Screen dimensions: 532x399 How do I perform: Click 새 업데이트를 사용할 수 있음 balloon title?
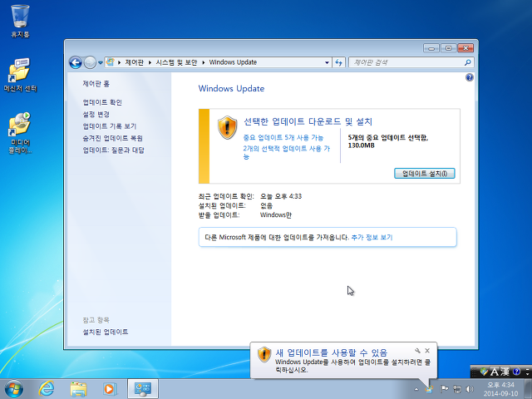pyautogui.click(x=331, y=352)
